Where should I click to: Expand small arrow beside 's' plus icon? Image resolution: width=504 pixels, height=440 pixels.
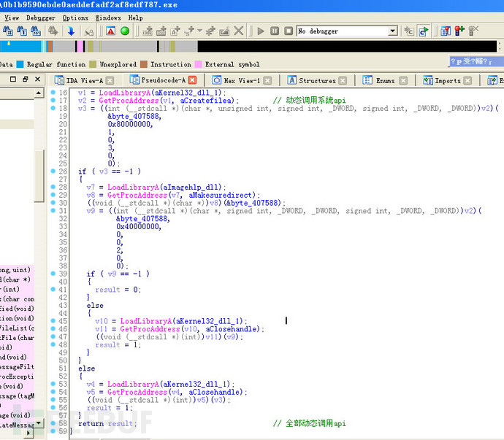(199, 31)
